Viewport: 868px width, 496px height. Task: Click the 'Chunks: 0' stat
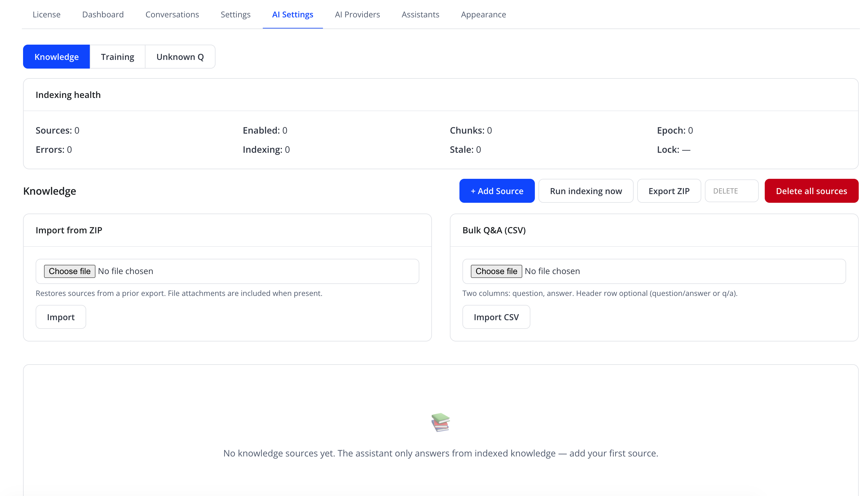(x=471, y=130)
